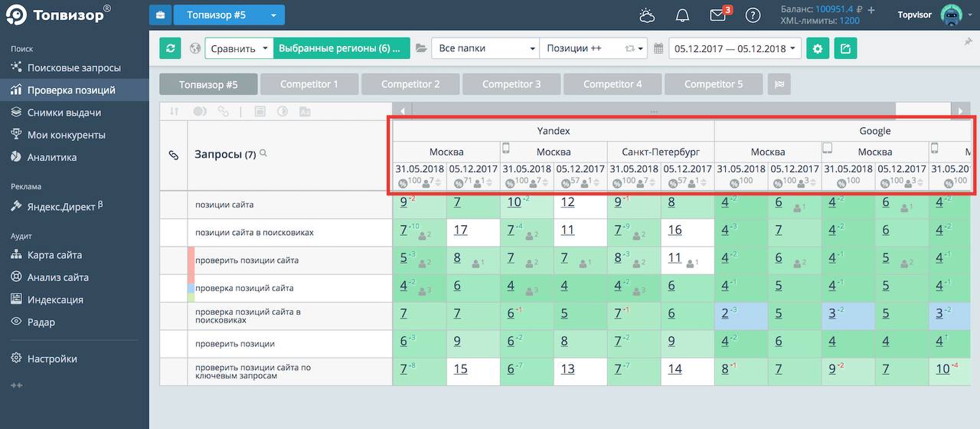The image size is (980, 429).
Task: Switch to the Competitor 2 tab
Action: 410,84
